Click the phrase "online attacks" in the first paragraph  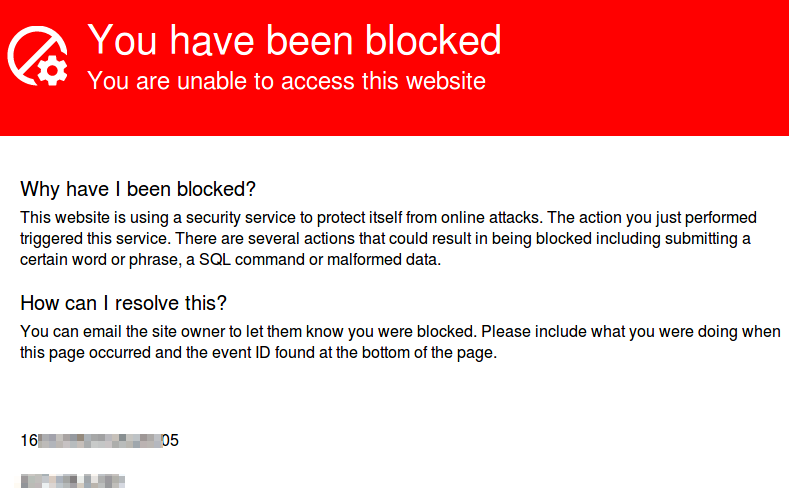pos(490,218)
